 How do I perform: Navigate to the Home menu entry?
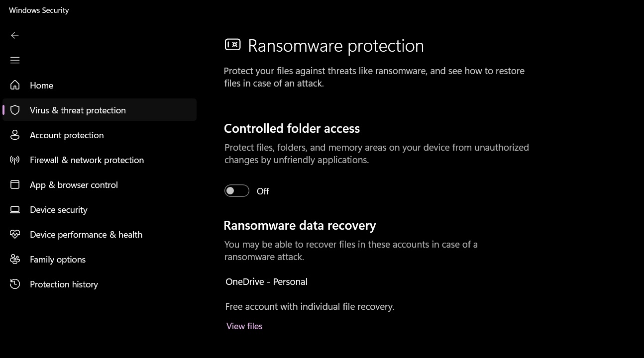click(x=41, y=85)
